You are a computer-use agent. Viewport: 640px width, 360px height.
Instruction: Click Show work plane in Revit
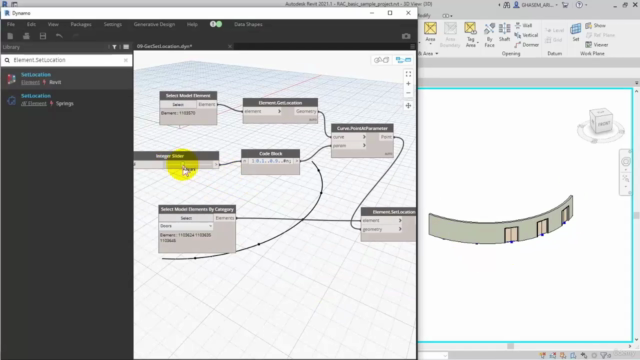click(x=596, y=25)
